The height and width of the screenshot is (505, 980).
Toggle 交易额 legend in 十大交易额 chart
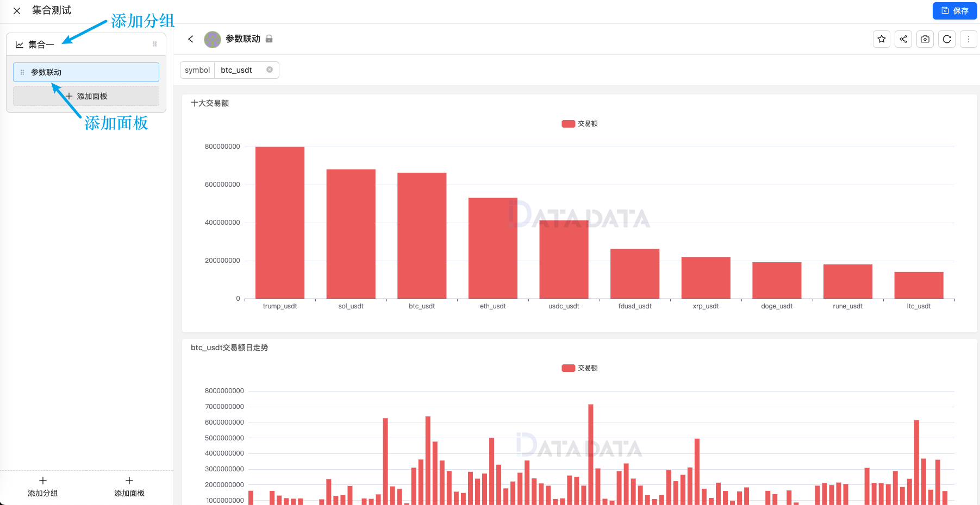click(579, 124)
